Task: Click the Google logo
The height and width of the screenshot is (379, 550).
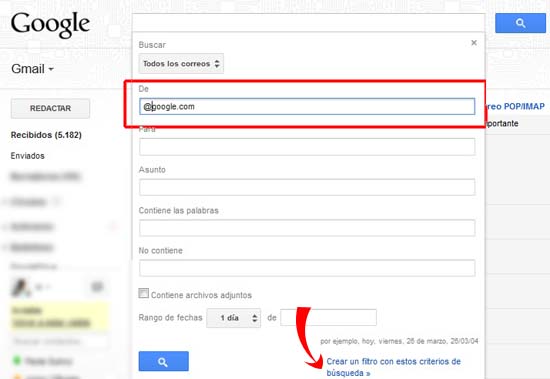Action: coord(50,24)
